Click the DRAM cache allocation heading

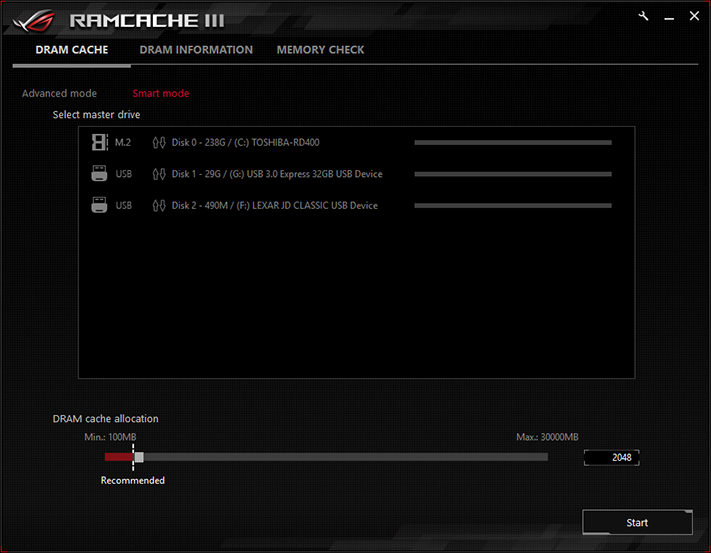(x=106, y=419)
